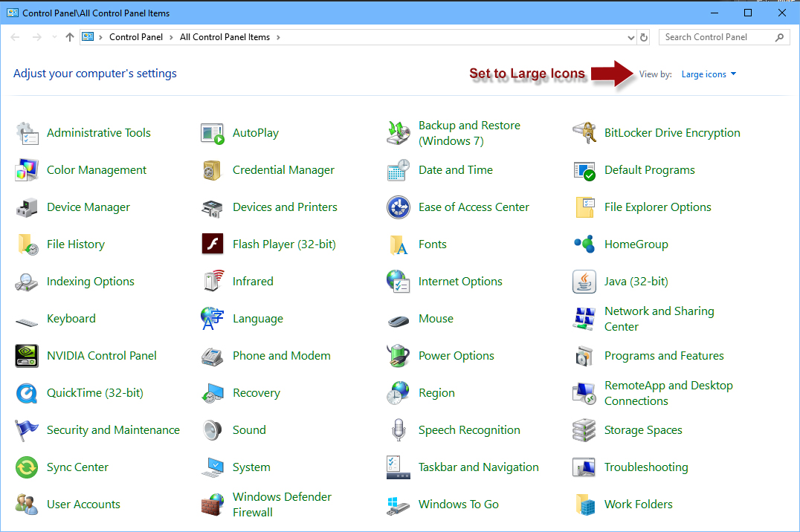
Task: Go up one folder level
Action: coord(70,37)
